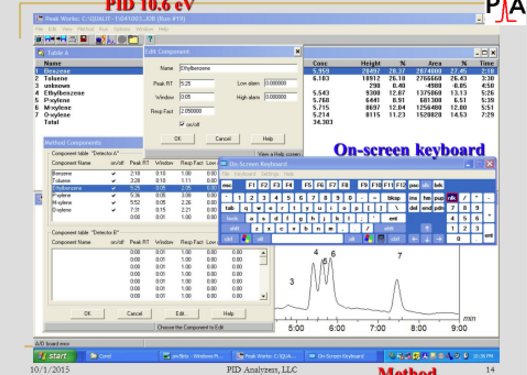Click the Edit button in Method Components

point(182,314)
